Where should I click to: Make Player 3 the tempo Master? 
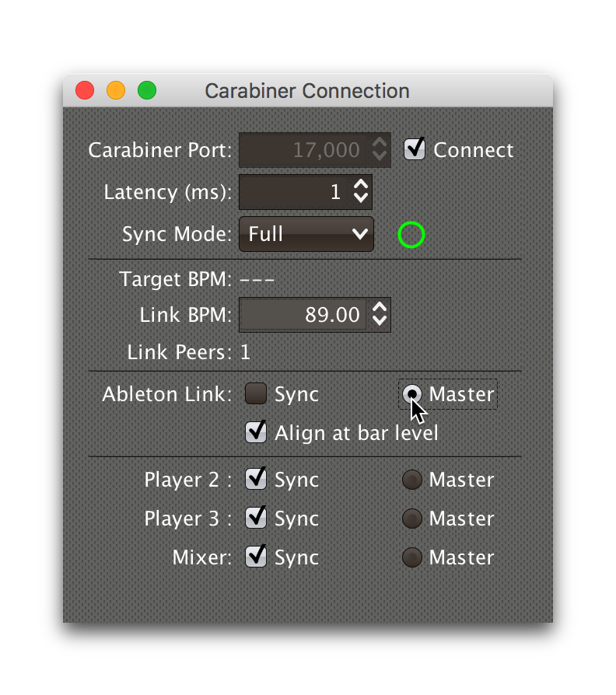coord(411,518)
